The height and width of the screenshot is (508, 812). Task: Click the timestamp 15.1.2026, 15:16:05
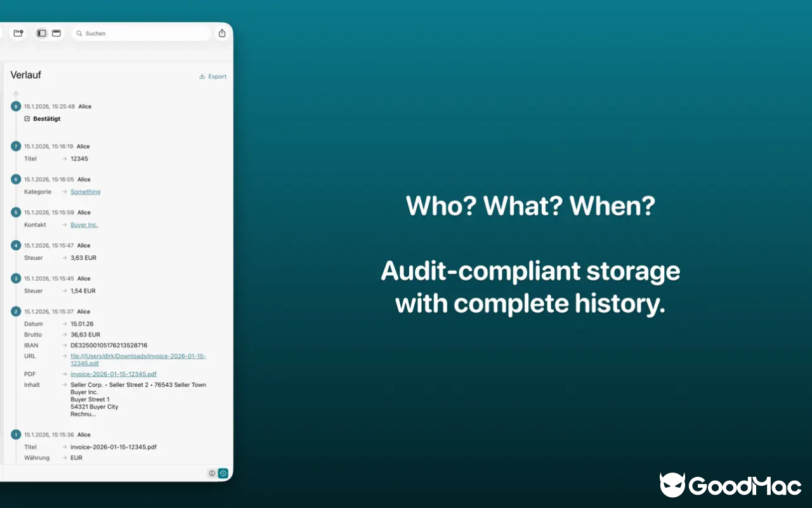pyautogui.click(x=49, y=180)
